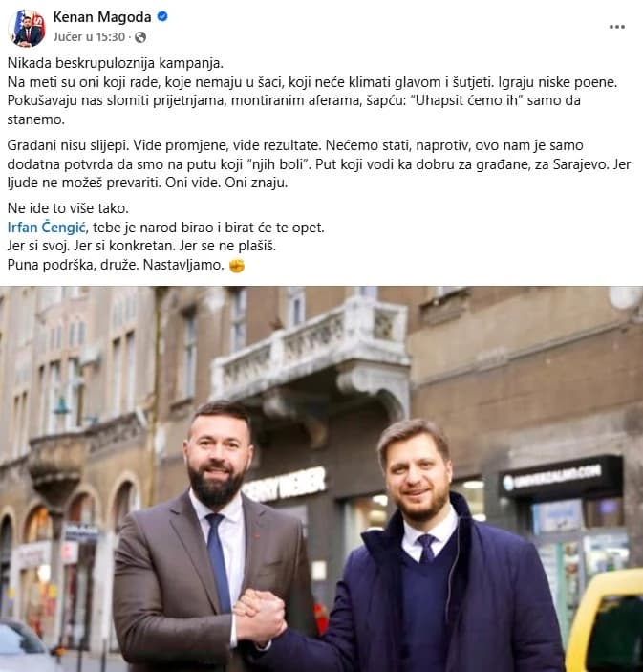The height and width of the screenshot is (672, 643).
Task: Click the Kenan Magoda author name
Action: [102, 17]
